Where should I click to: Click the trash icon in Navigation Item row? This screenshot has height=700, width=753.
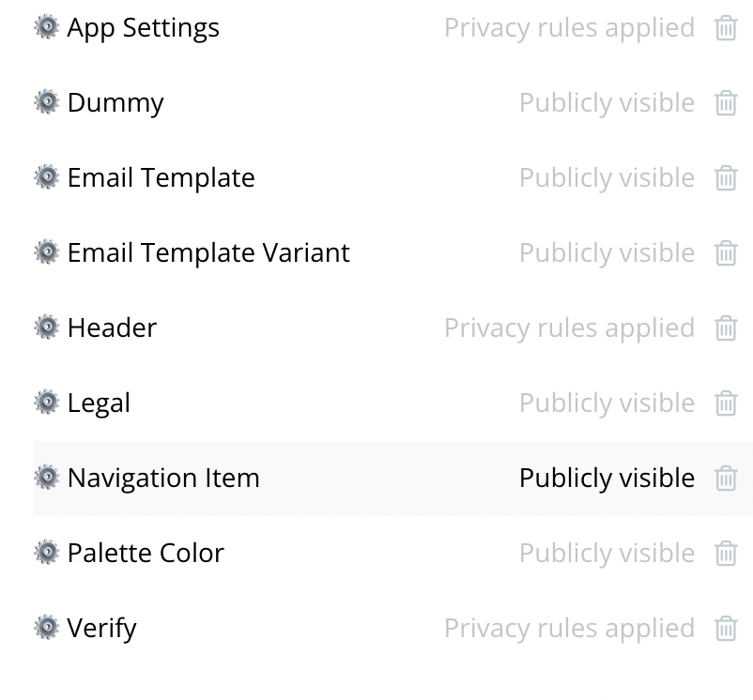coord(726,479)
